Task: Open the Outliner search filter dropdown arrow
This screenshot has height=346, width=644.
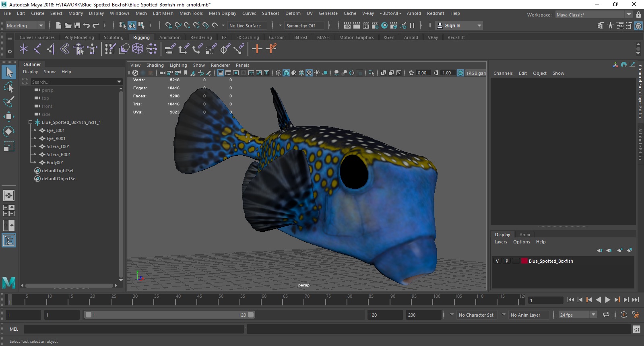Action: (119, 82)
